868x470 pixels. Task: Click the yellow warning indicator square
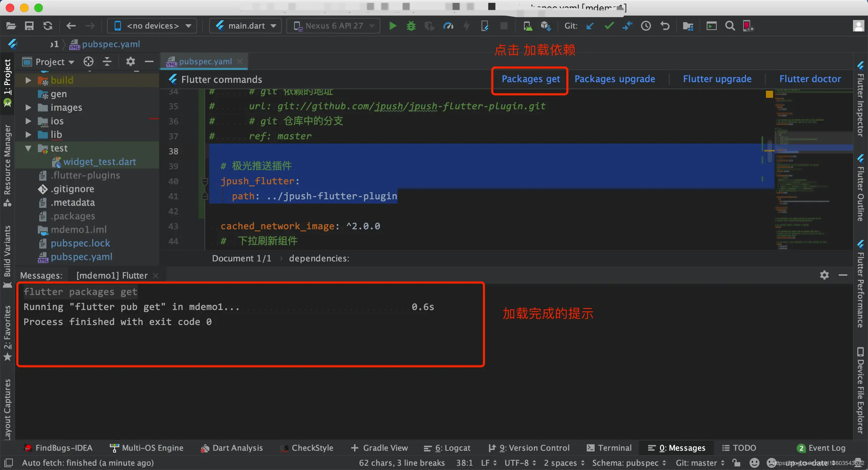pyautogui.click(x=769, y=94)
